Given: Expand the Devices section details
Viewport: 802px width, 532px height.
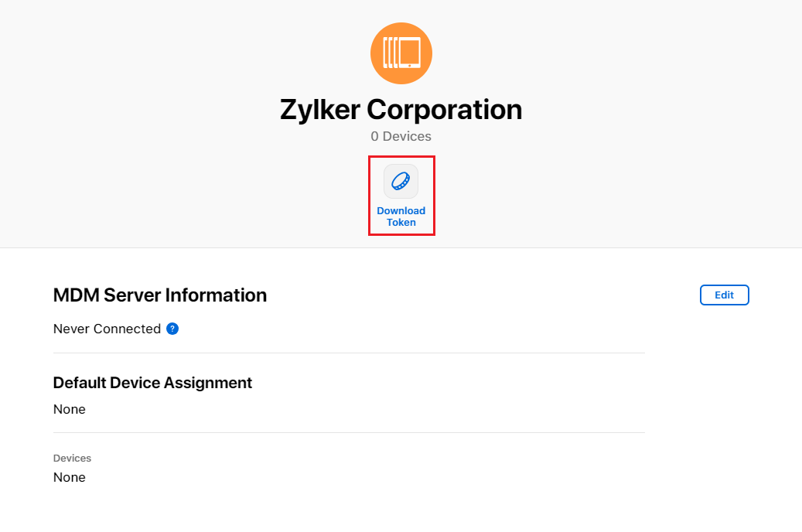Looking at the screenshot, I should click(x=72, y=458).
